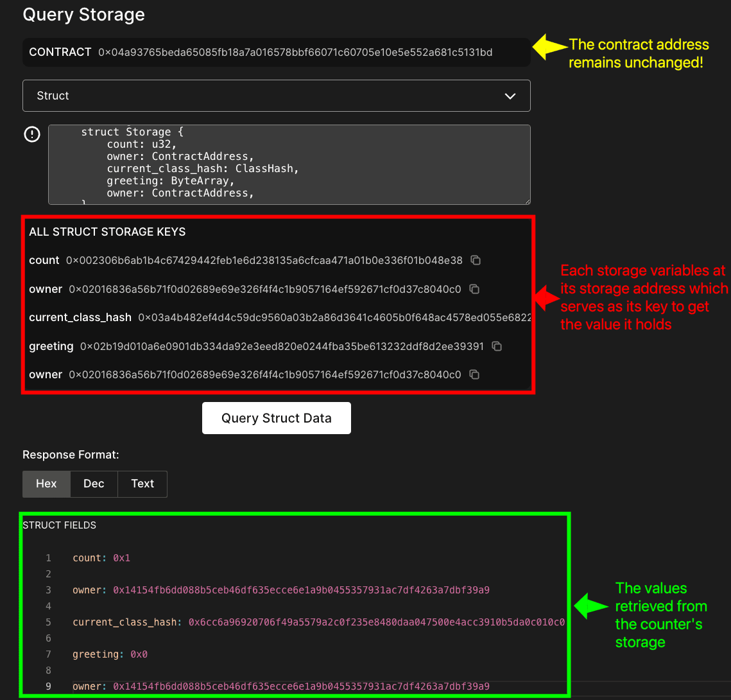This screenshot has width=731, height=700.
Task: Click the 'greeting: 0x0' result line
Action: (x=110, y=654)
